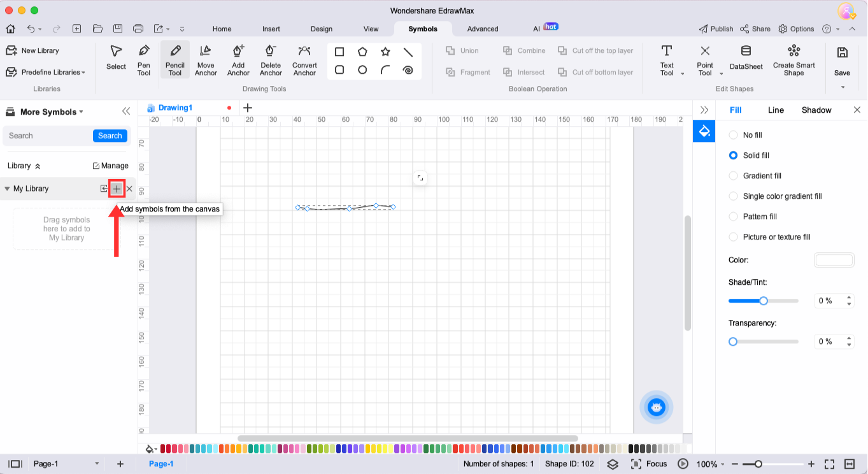The image size is (868, 474).
Task: Select the Convert Anchor tool
Action: (304, 60)
